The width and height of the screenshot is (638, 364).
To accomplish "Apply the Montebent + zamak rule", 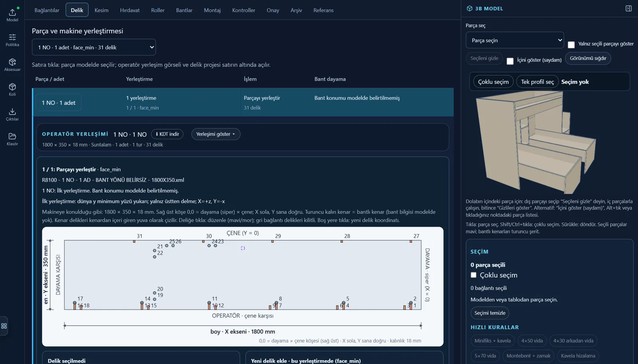I will tap(528, 356).
